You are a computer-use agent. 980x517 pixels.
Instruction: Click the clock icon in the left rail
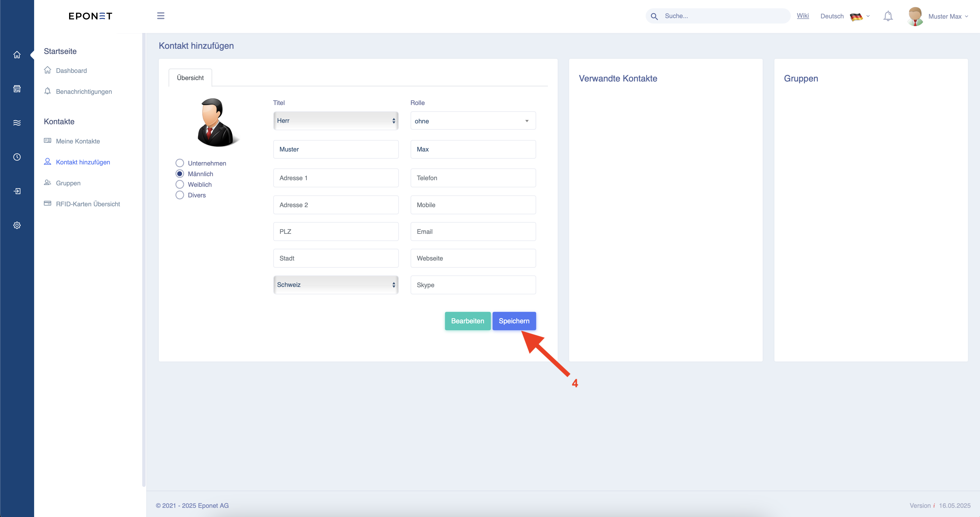pyautogui.click(x=17, y=157)
